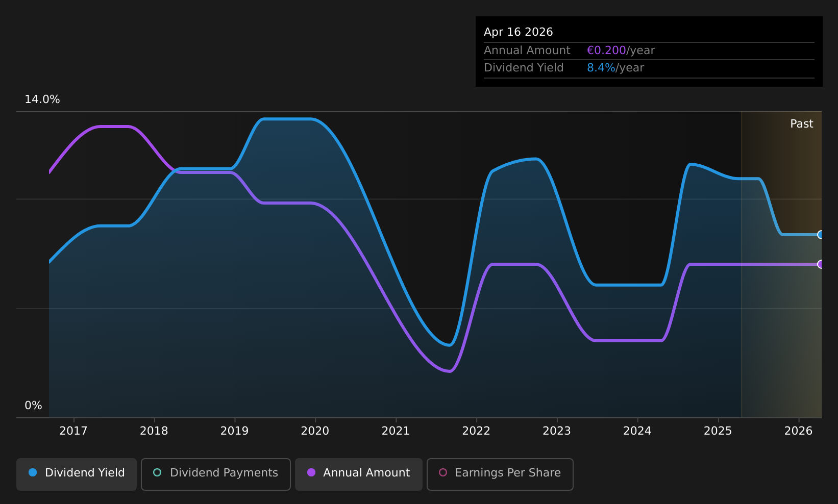
Task: Select the purple Annual Amount endpoint marker
Action: [820, 264]
